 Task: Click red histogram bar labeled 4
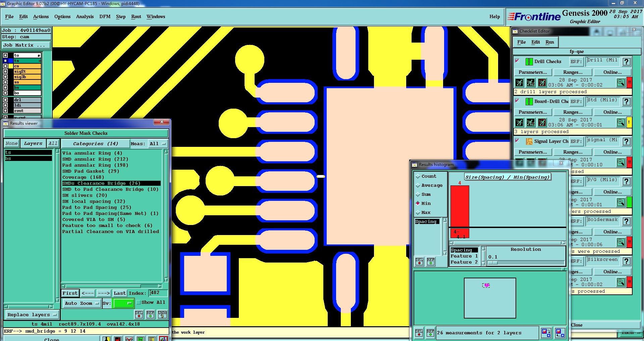point(460,206)
